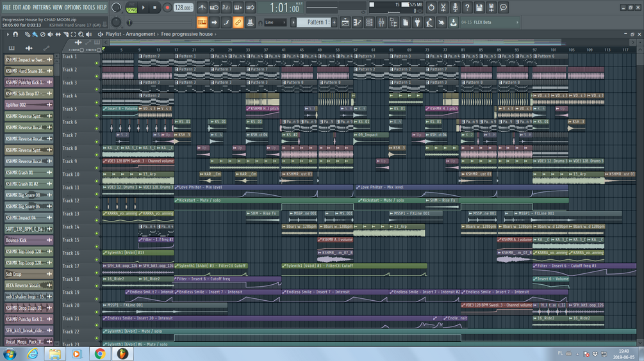The image size is (644, 361).
Task: Open the mixer view icon
Action: pos(381,22)
